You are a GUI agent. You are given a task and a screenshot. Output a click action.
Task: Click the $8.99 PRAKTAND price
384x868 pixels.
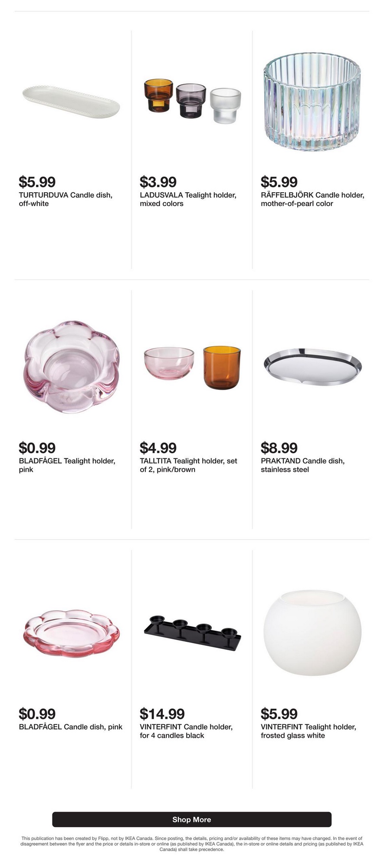279,447
